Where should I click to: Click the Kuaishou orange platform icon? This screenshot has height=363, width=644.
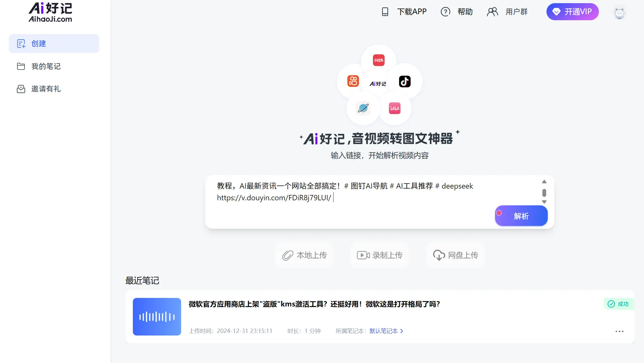353,81
